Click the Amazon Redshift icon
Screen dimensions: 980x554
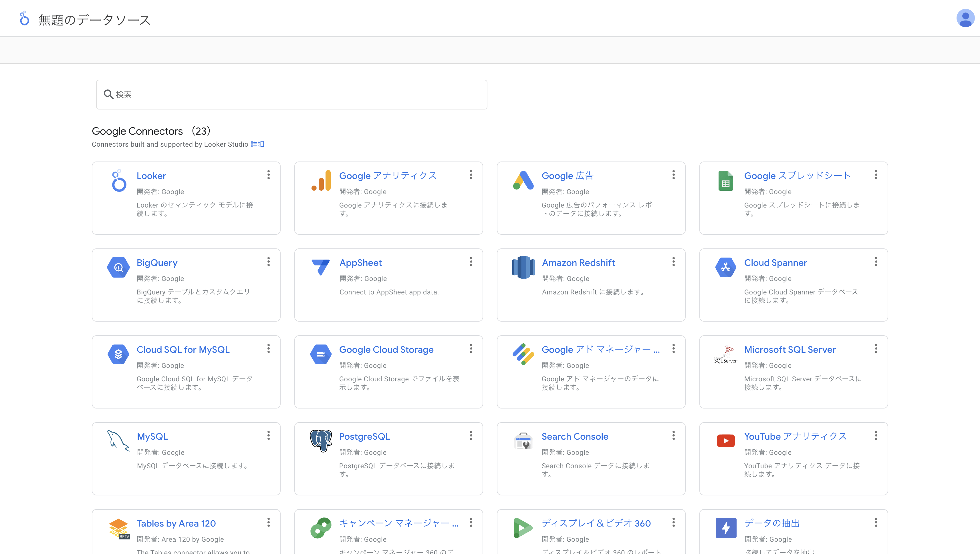tap(523, 267)
